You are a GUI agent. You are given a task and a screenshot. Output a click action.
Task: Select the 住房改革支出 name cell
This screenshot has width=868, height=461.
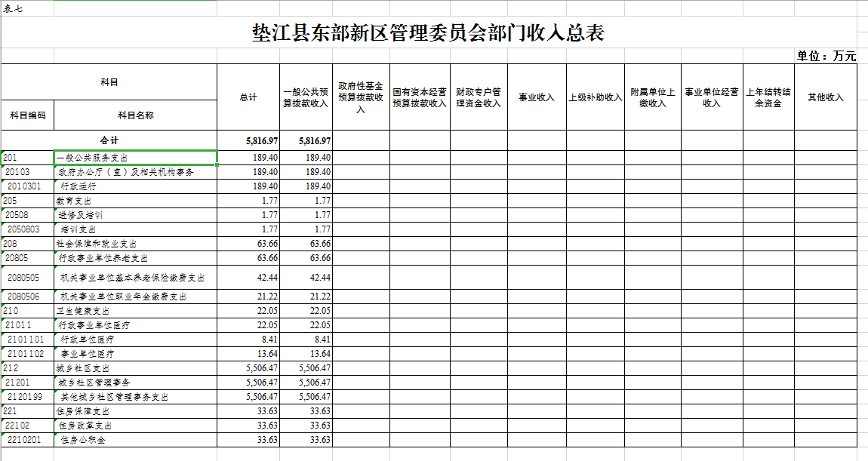(x=136, y=426)
